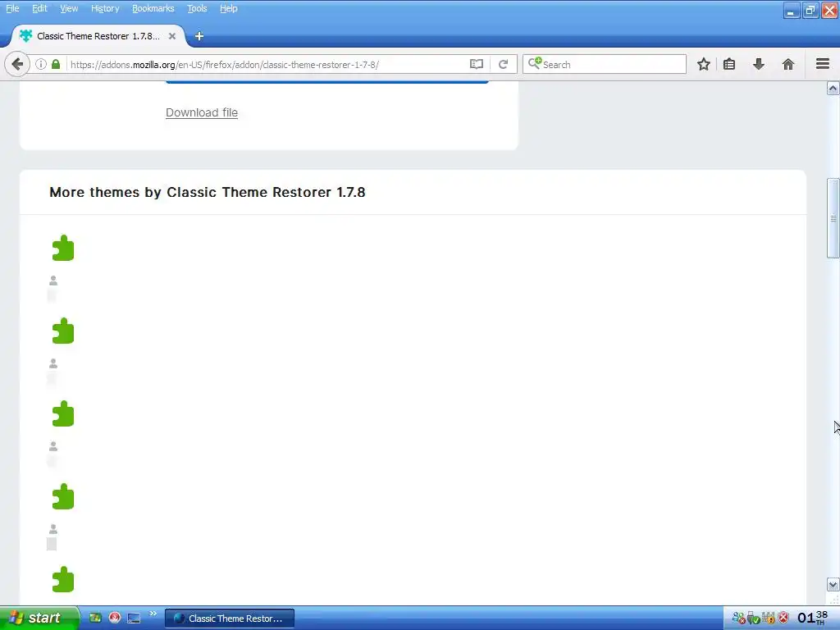This screenshot has height=630, width=840.
Task: Click the scrollbar down arrow
Action: click(833, 584)
